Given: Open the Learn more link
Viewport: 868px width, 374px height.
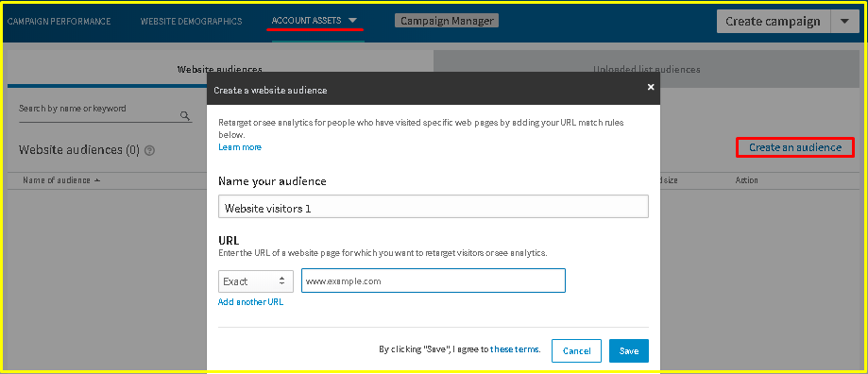Looking at the screenshot, I should point(240,147).
